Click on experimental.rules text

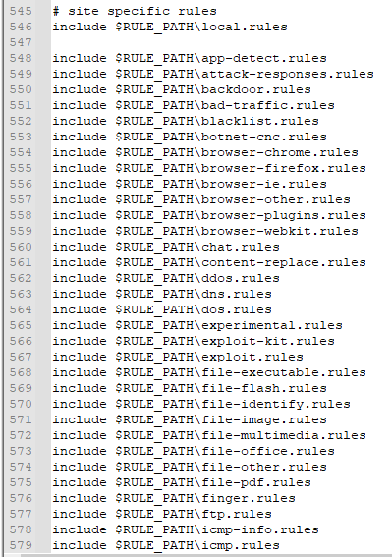272,325
